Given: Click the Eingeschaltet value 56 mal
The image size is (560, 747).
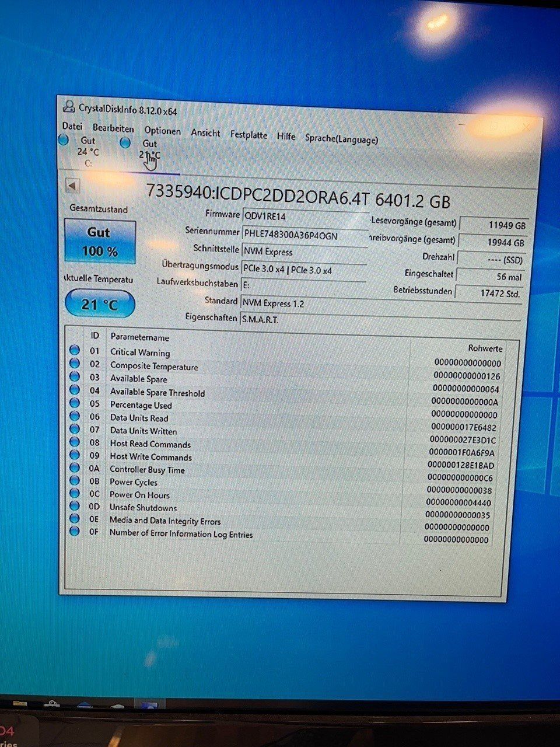Looking at the screenshot, I should (489, 276).
